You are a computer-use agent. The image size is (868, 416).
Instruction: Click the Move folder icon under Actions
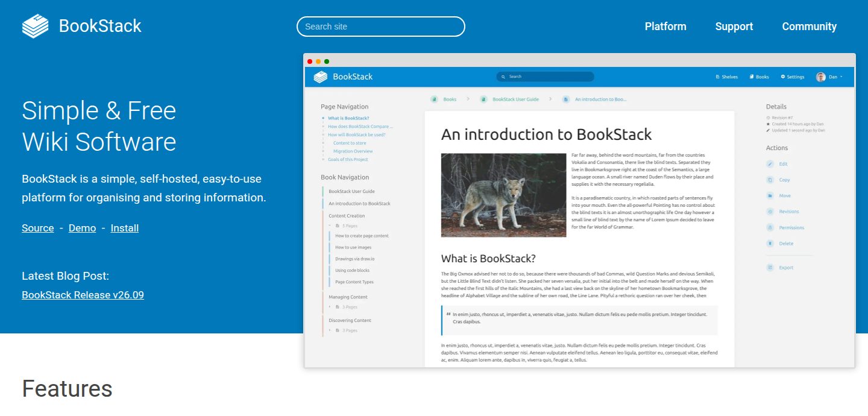(x=770, y=196)
